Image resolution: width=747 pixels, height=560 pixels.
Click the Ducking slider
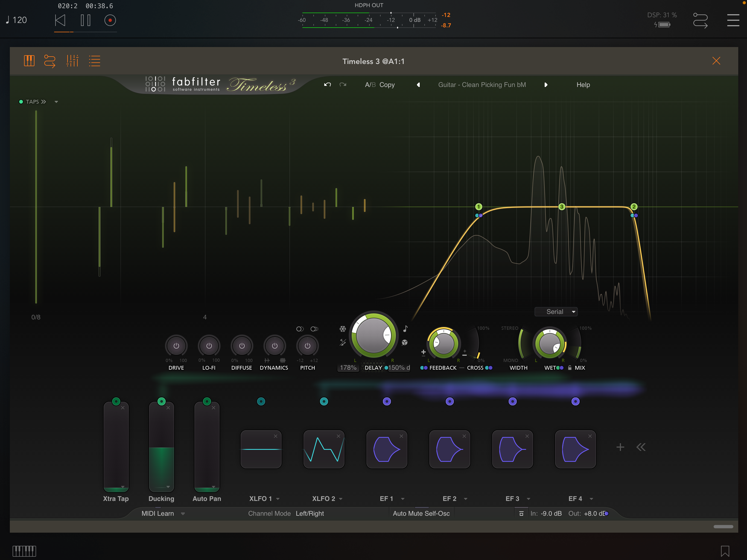pyautogui.click(x=161, y=447)
